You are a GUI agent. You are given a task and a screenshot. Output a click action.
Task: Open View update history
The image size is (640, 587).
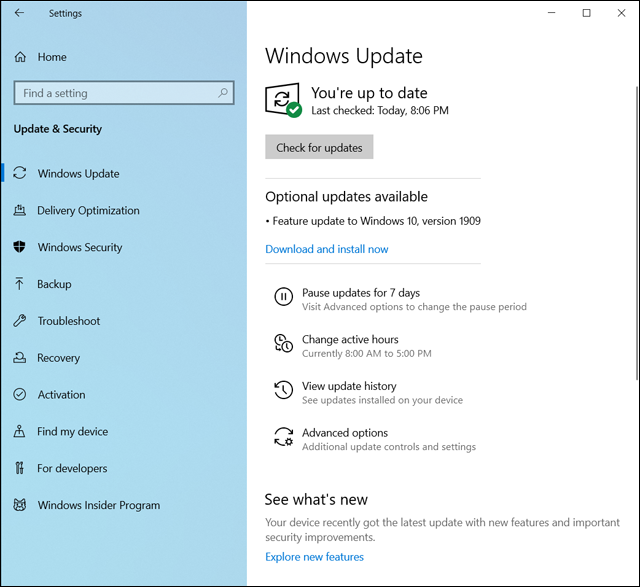(349, 386)
